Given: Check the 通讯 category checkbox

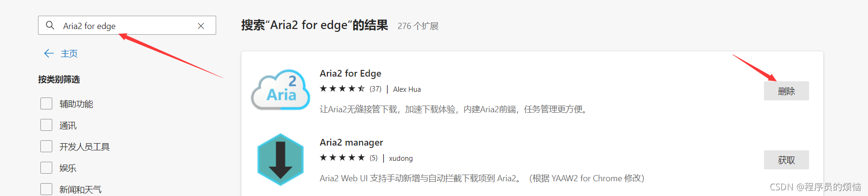Looking at the screenshot, I should [x=47, y=125].
